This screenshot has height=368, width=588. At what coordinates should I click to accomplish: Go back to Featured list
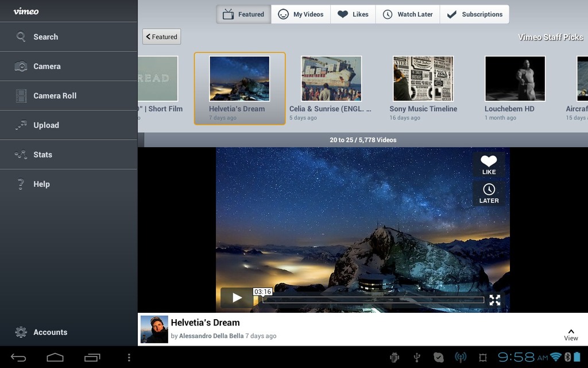pos(161,37)
